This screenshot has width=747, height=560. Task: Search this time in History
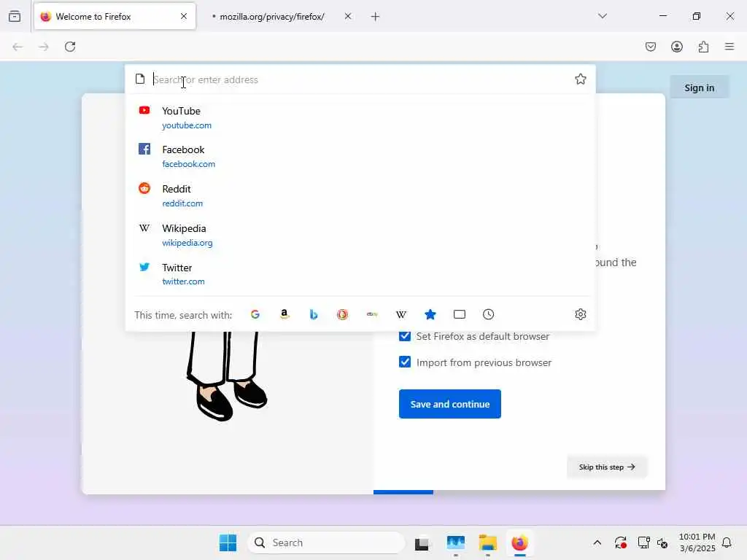click(488, 314)
